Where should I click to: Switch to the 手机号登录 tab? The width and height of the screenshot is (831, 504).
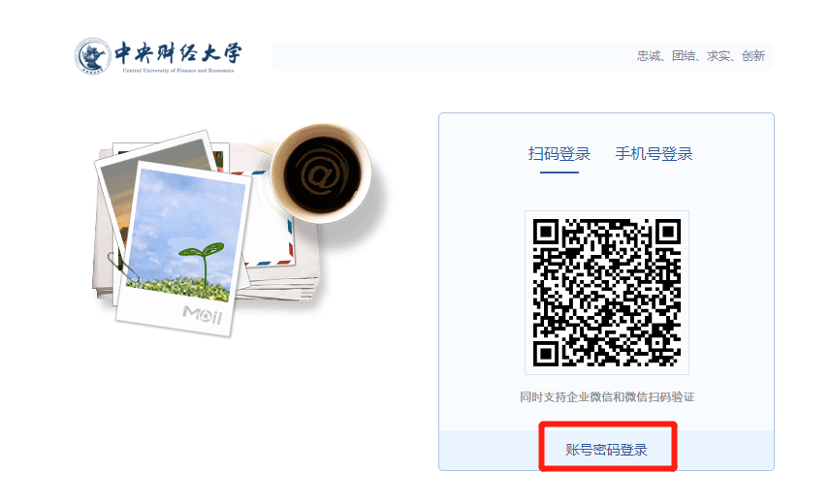point(654,154)
